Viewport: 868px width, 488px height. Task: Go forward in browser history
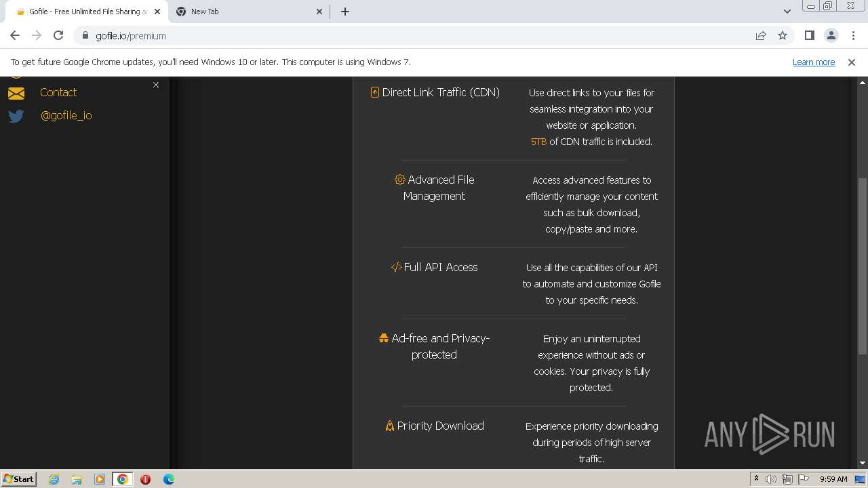tap(37, 35)
